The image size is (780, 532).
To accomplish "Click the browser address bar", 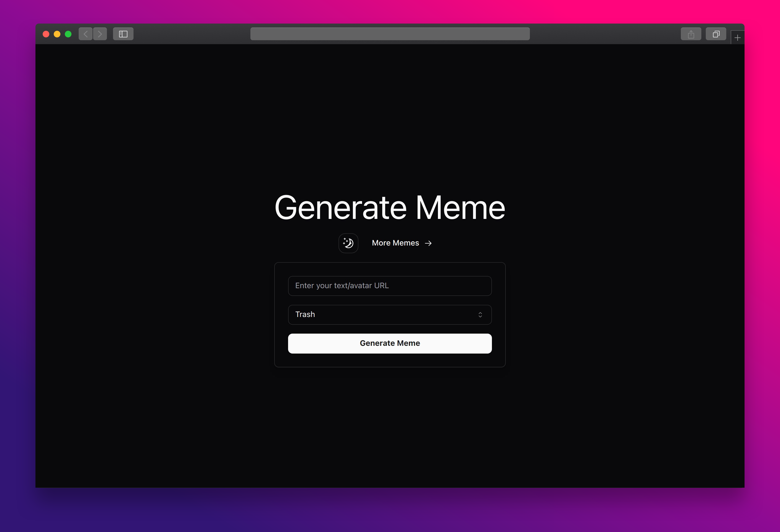I will [390, 34].
